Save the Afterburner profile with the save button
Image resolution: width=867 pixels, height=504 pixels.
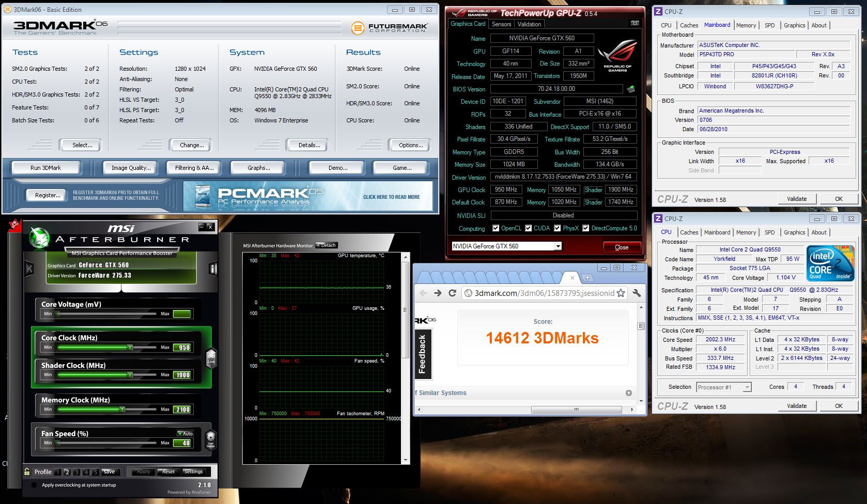109,471
